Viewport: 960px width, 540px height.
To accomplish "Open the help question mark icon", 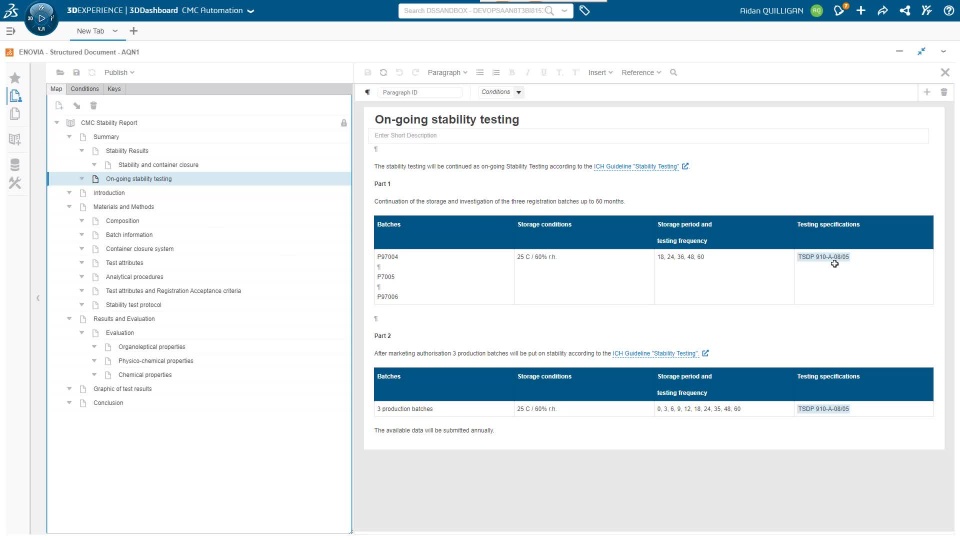I will (x=949, y=10).
